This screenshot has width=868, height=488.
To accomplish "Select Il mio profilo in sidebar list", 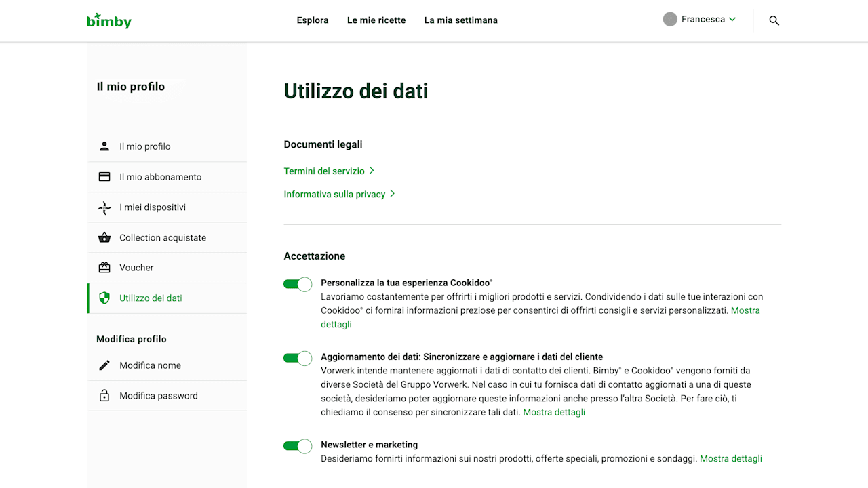I will pyautogui.click(x=167, y=146).
